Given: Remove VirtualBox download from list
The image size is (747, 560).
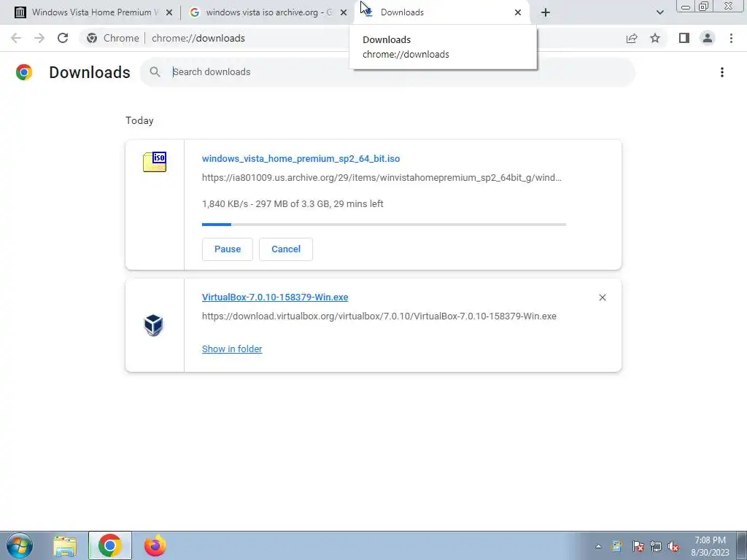Looking at the screenshot, I should [602, 297].
